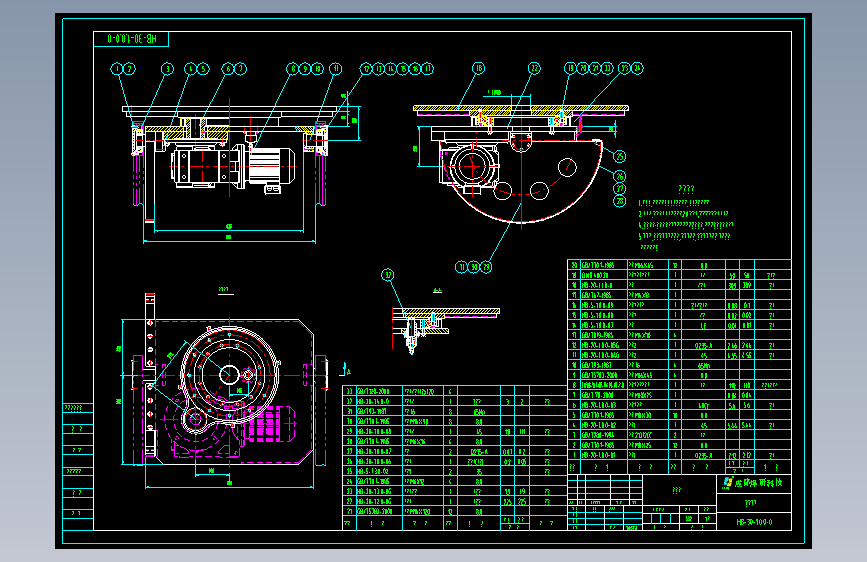Select the HB-30-100-0 drawing number in title block
The width and height of the screenshot is (867, 562).
coord(754,522)
